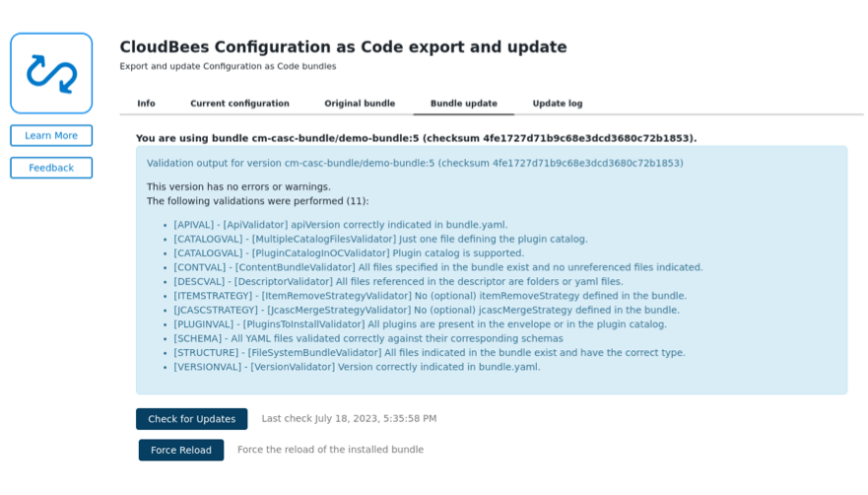Click the [ITEMSTRATEGY] ItemRemoveStrategyValidator line
This screenshot has width=868, height=495.
[x=430, y=296]
